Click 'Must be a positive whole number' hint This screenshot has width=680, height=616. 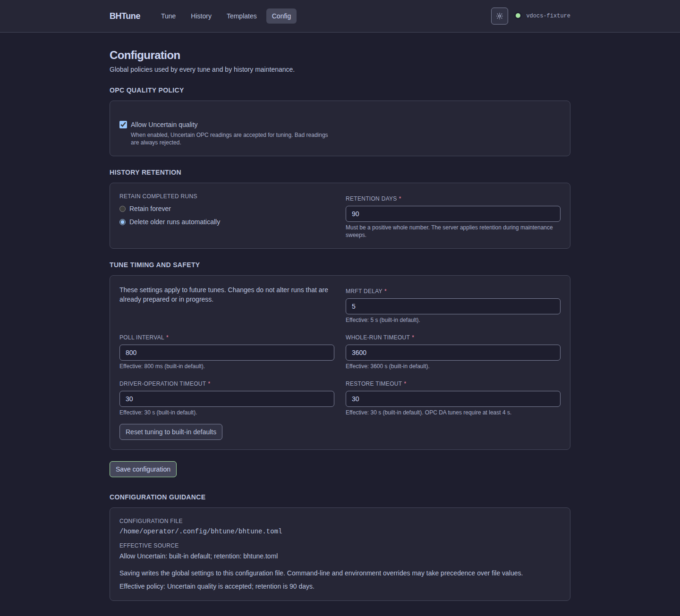coord(449,231)
